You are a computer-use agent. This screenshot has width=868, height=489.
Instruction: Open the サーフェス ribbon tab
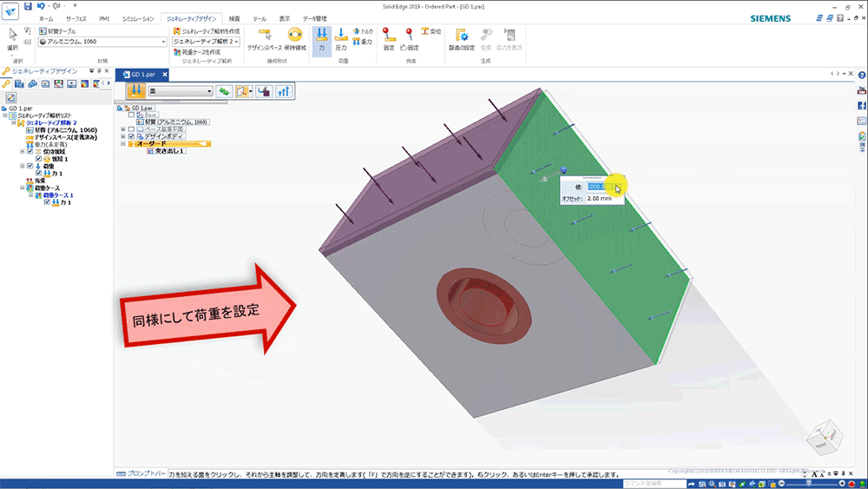coord(76,19)
